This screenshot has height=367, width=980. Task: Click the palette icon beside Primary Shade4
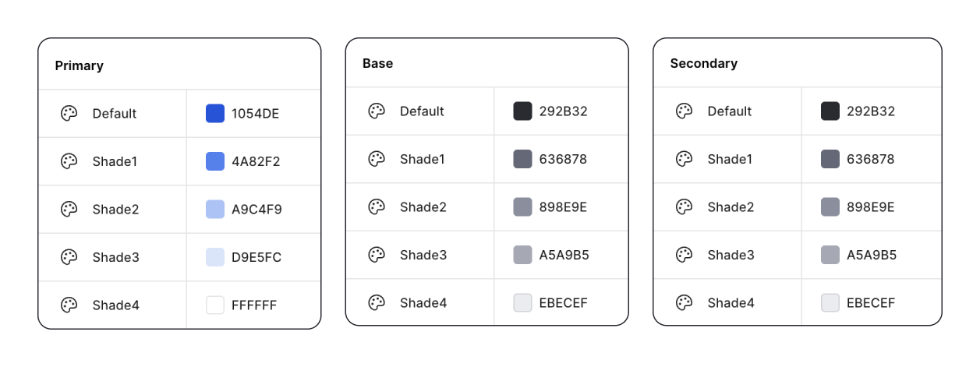coord(69,305)
